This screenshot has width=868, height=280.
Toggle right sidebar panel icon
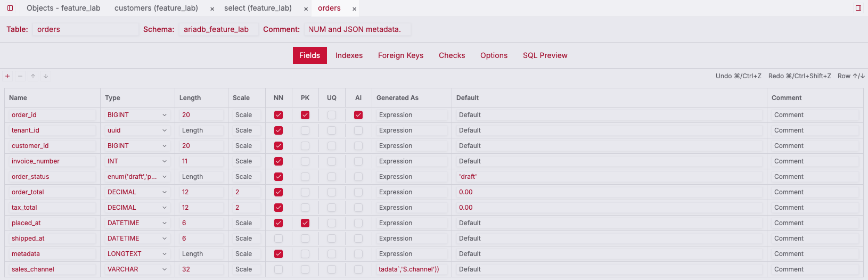click(858, 8)
